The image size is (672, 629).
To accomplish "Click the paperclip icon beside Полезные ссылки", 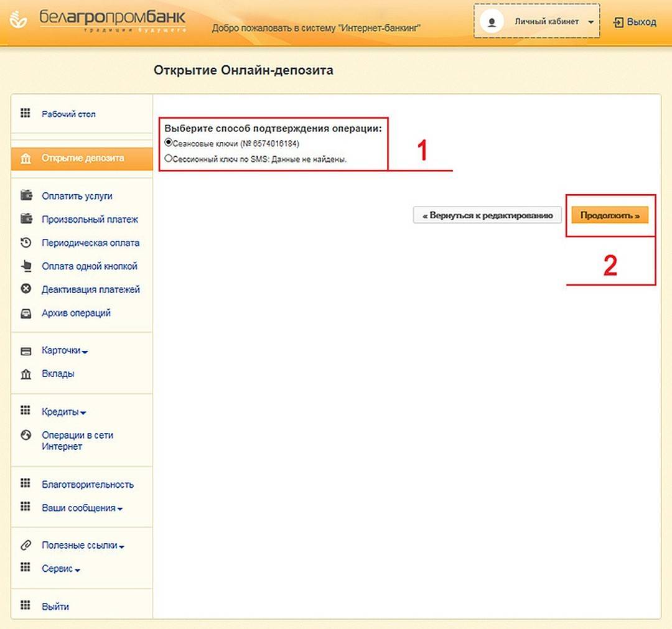I will click(x=26, y=546).
